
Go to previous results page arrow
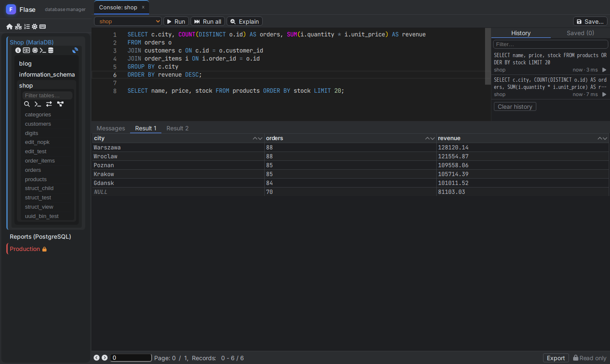tap(97, 358)
